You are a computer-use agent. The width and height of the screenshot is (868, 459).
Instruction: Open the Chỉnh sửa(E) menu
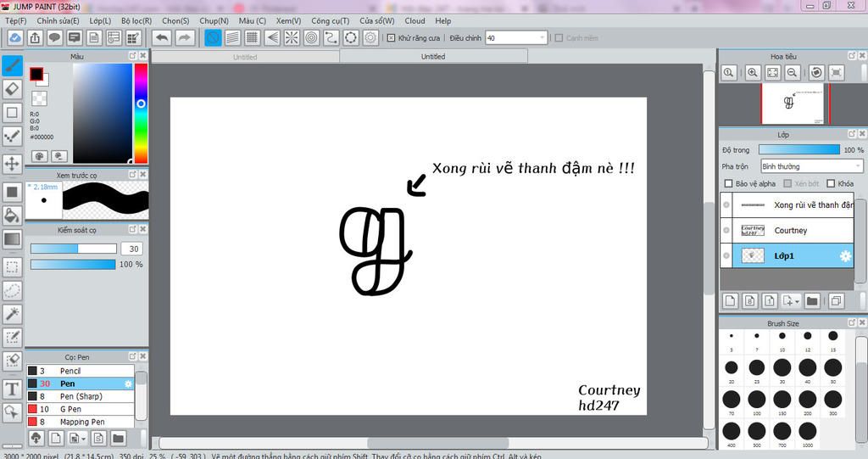tap(58, 20)
